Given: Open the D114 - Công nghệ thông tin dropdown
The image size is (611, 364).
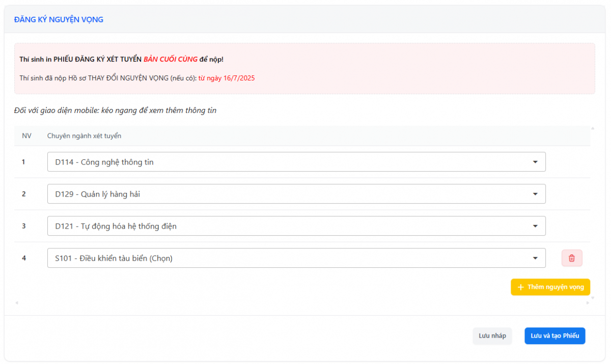Looking at the screenshot, I should coord(296,162).
